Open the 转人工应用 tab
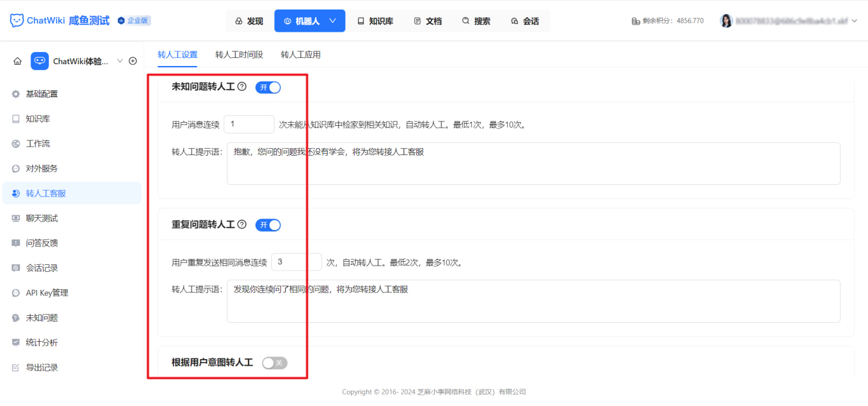868x406 pixels. 300,55
